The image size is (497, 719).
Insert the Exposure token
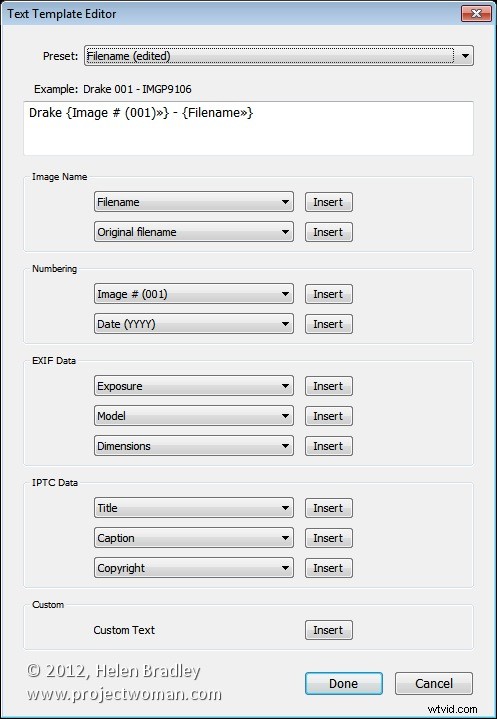tap(329, 386)
